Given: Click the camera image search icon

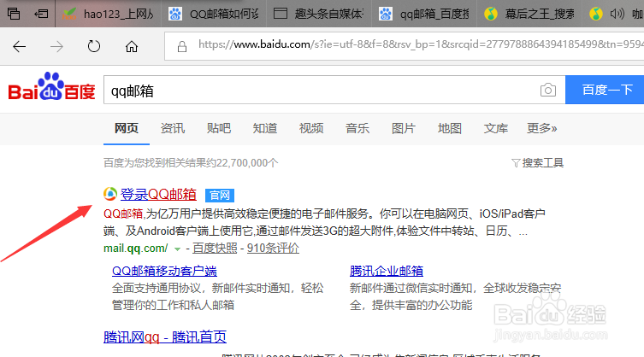Looking at the screenshot, I should point(548,90).
